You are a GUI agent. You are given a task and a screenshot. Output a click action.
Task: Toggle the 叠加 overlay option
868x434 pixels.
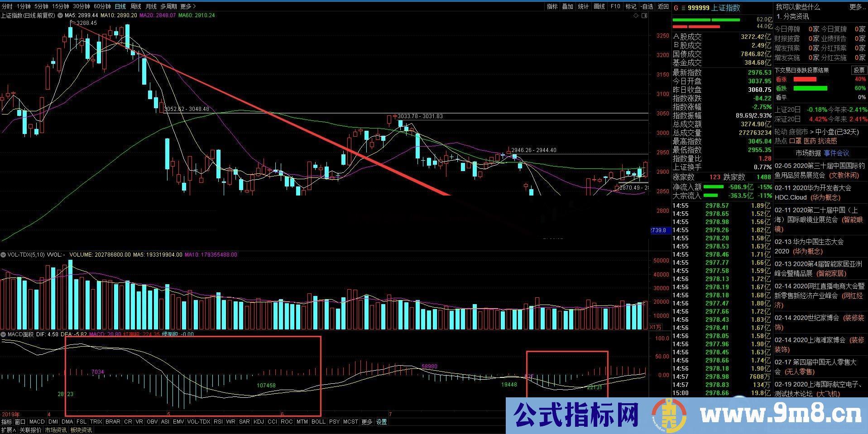(567, 6)
